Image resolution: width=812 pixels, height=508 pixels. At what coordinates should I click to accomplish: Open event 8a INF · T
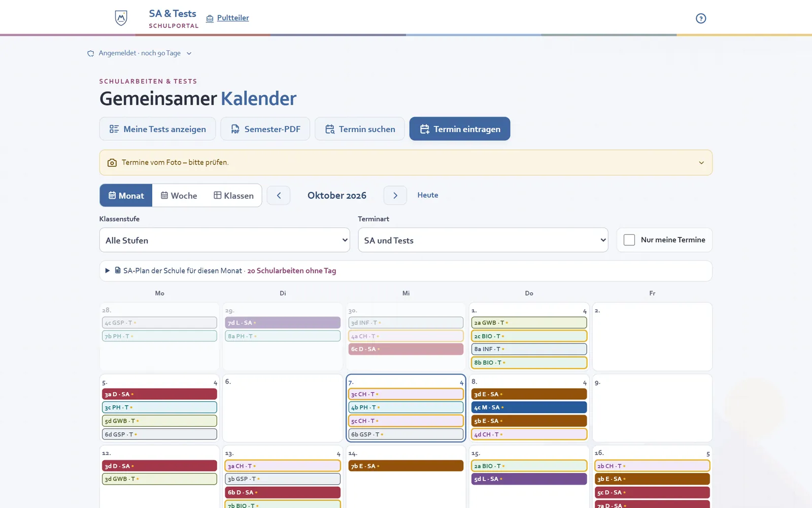(529, 349)
